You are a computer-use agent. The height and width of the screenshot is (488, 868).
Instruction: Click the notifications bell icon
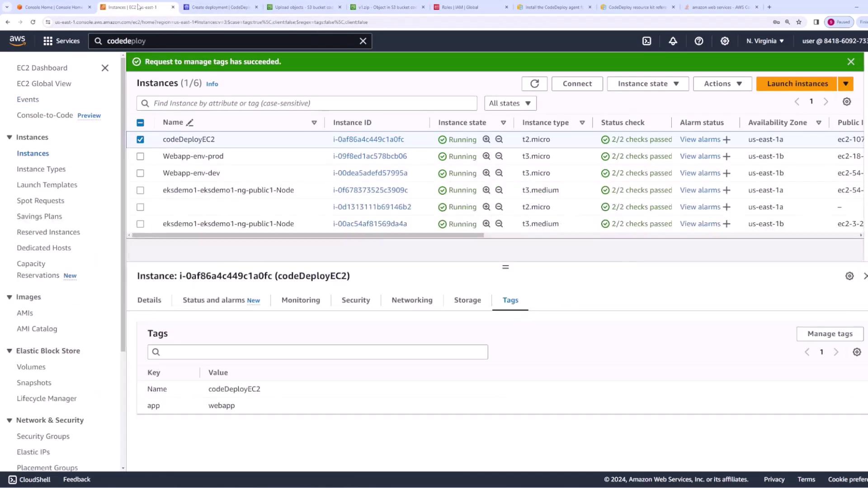[x=673, y=41]
